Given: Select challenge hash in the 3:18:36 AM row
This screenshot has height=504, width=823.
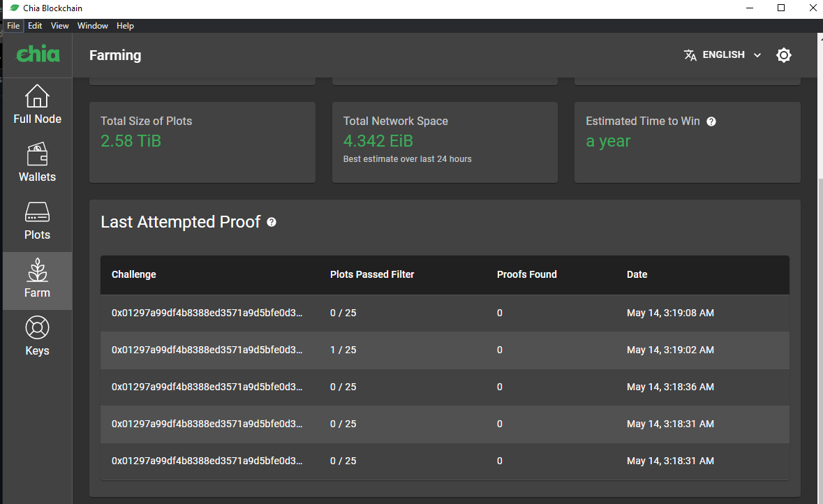Looking at the screenshot, I should pyautogui.click(x=207, y=387).
